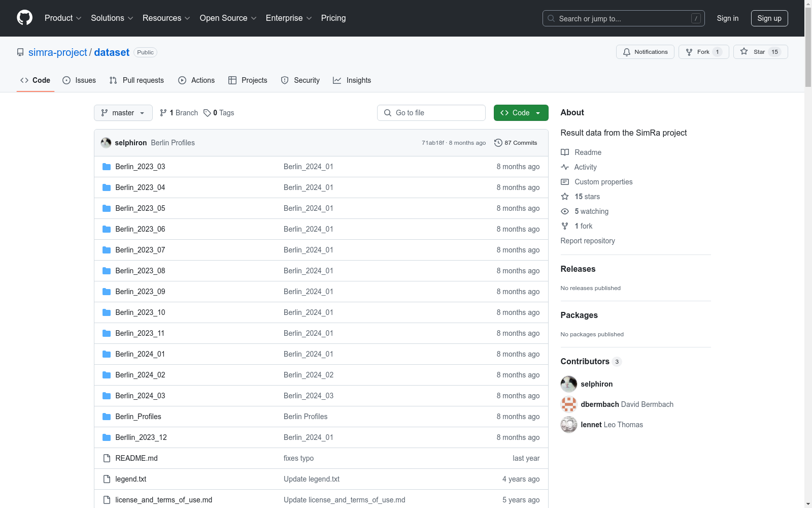Click the tag icon beside 0 Tags
The image size is (812, 508).
click(x=207, y=113)
